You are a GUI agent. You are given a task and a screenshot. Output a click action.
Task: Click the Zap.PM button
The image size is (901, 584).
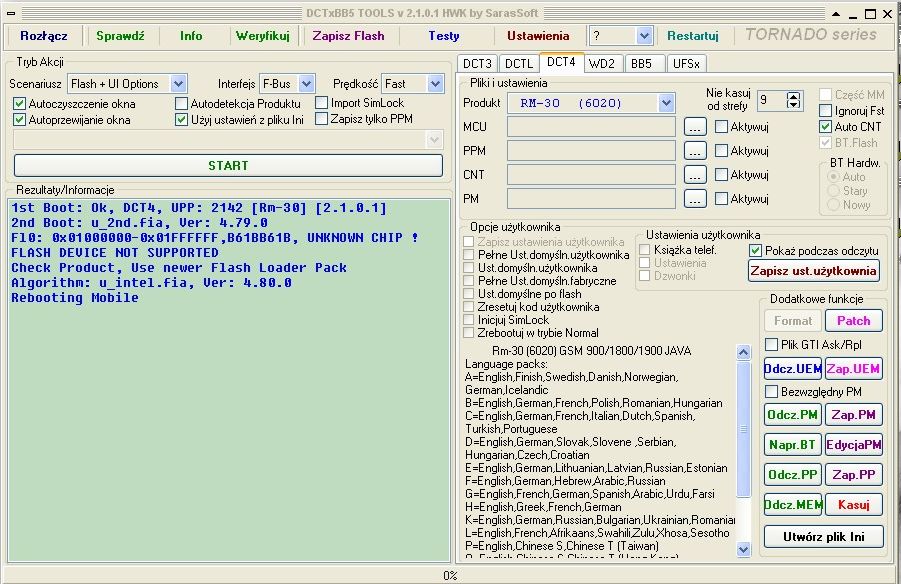(853, 414)
